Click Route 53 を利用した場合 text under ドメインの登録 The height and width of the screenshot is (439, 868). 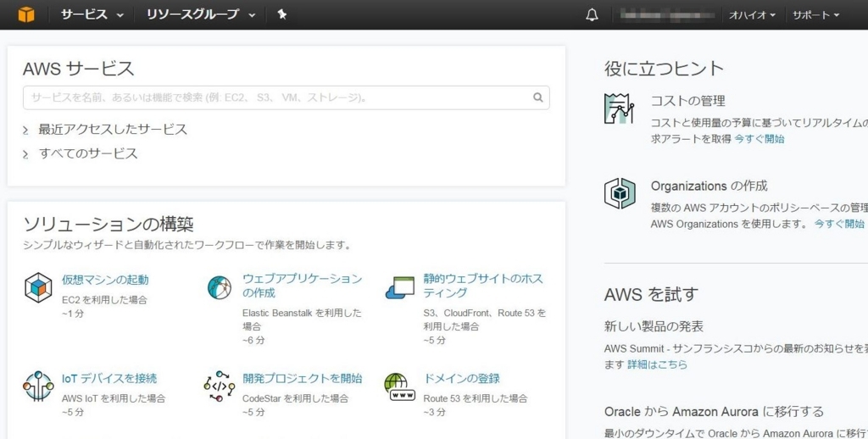click(476, 398)
